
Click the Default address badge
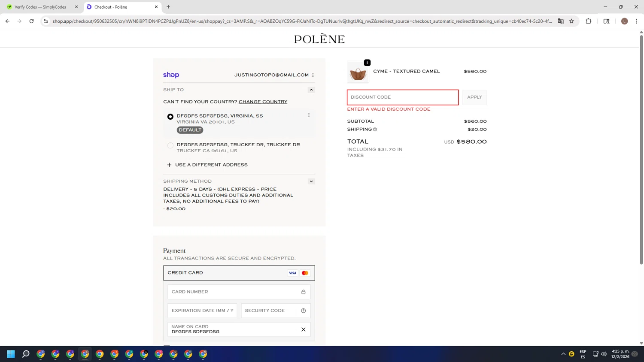(190, 130)
